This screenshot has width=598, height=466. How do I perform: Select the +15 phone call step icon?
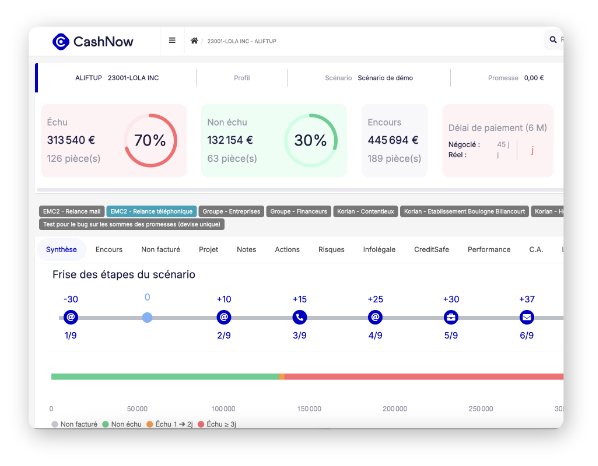[x=299, y=317]
